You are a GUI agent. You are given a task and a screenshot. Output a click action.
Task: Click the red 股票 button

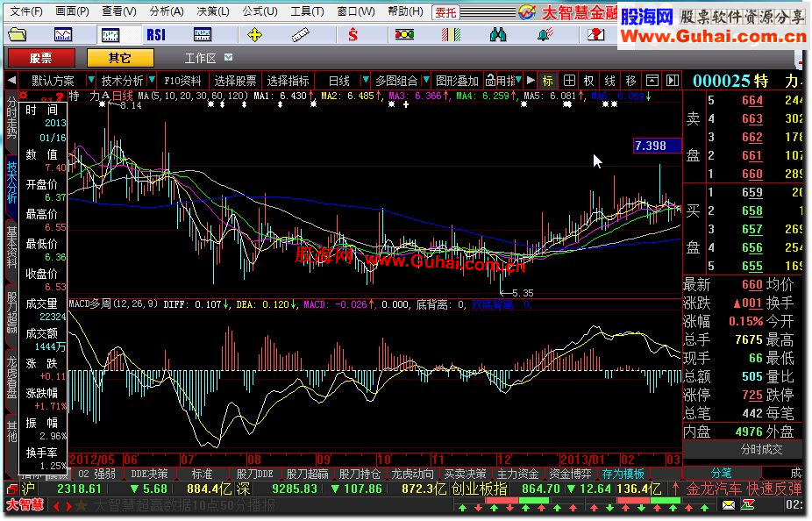click(x=41, y=58)
